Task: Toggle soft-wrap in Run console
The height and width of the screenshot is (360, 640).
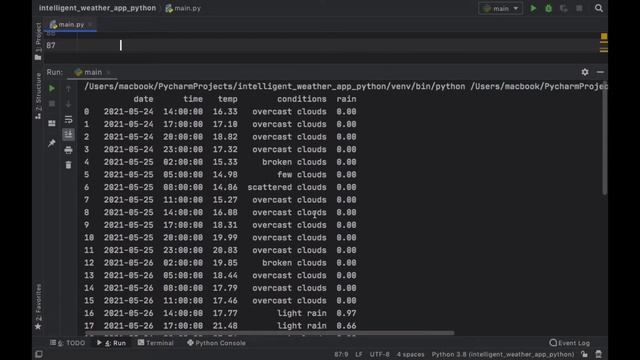Action: (68, 119)
